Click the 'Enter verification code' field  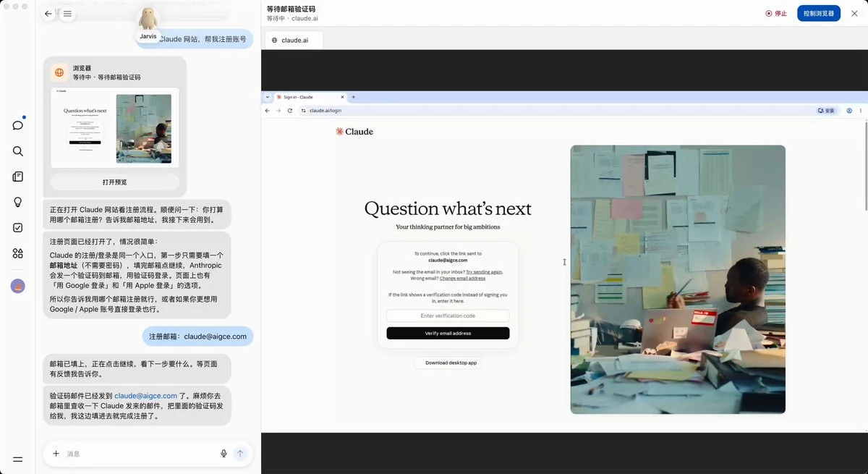point(448,316)
